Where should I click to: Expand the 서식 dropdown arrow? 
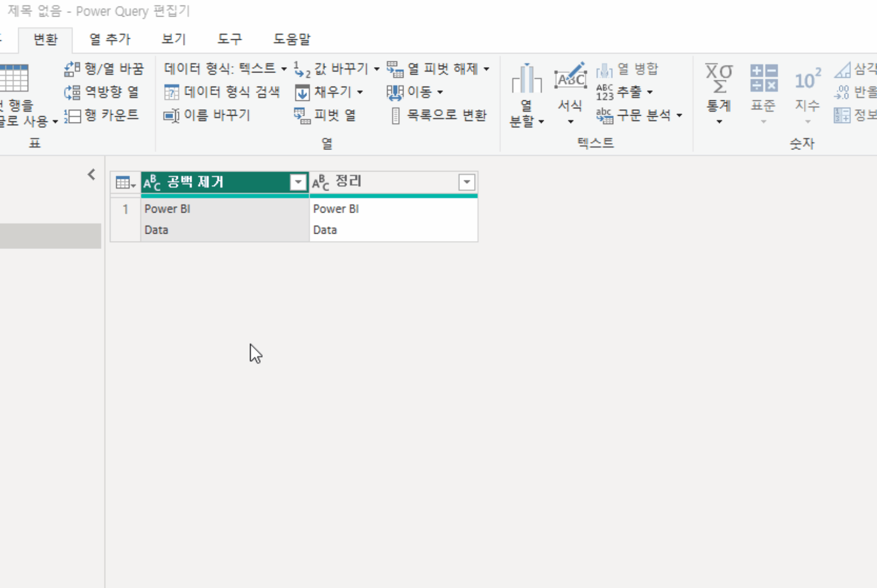571,122
